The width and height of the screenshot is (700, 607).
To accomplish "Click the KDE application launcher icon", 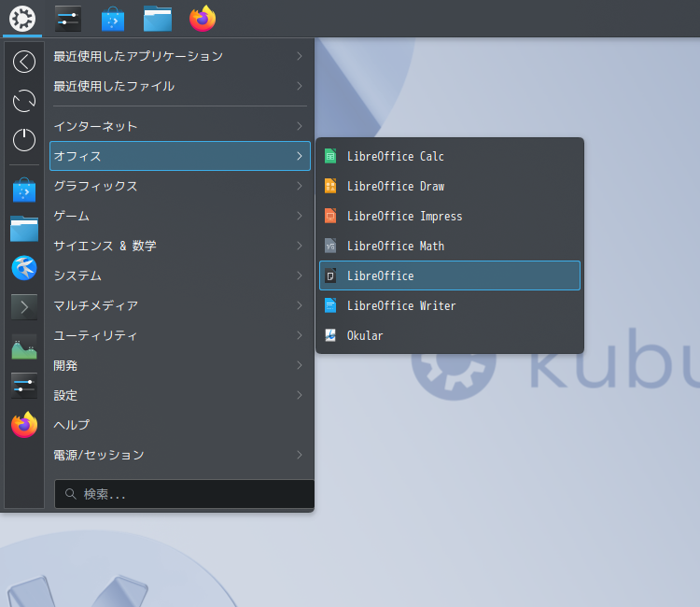I will click(22, 19).
